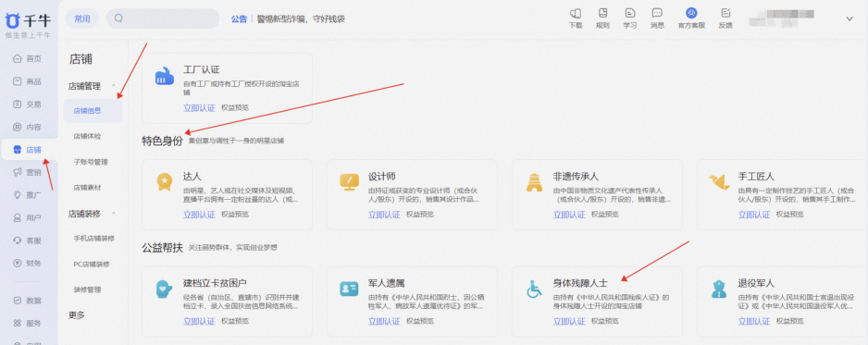The image size is (868, 345).
Task: Click the 手工匠人 origami bird icon
Action: coord(719,182)
